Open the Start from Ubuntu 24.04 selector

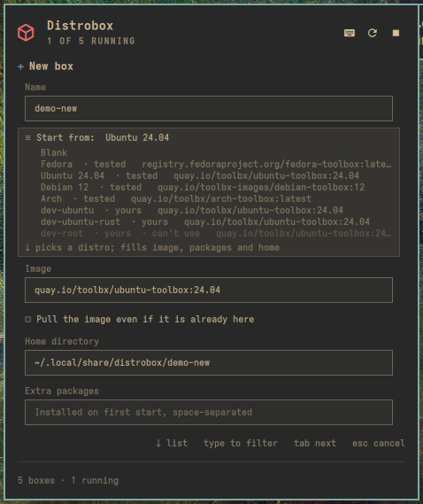click(x=209, y=137)
